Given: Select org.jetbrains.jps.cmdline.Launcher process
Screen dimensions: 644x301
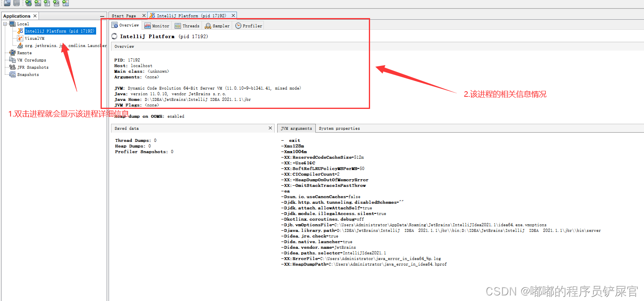Looking at the screenshot, I should click(66, 46).
